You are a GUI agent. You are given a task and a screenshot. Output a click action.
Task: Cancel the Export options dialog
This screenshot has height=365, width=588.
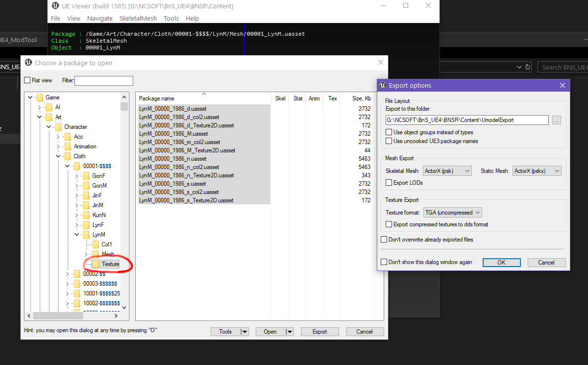coord(546,263)
